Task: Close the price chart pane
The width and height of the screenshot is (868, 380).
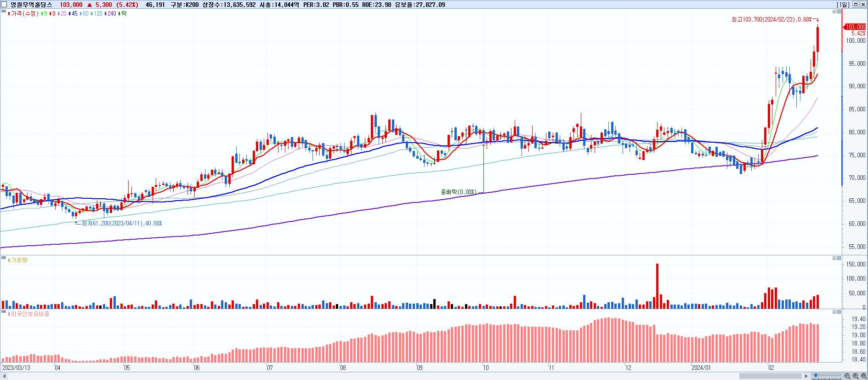Action: (839, 12)
